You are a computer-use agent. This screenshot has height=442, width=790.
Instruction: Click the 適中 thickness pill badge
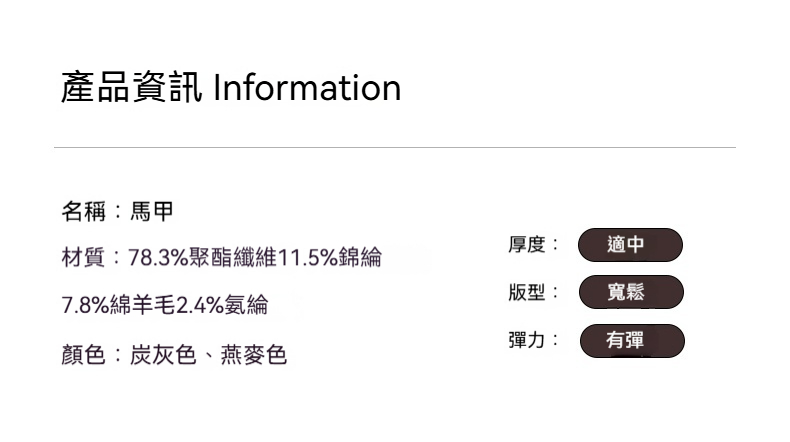[630, 245]
